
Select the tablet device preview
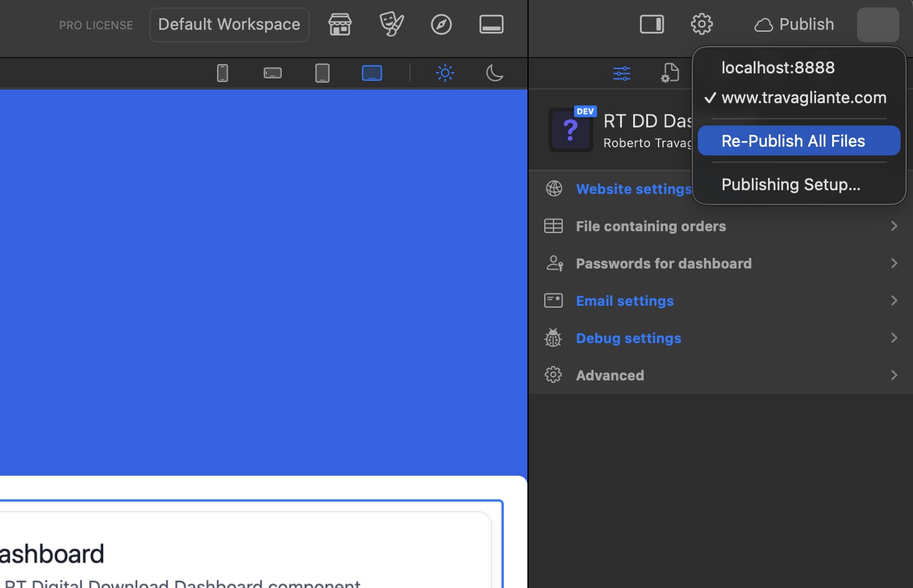[322, 73]
